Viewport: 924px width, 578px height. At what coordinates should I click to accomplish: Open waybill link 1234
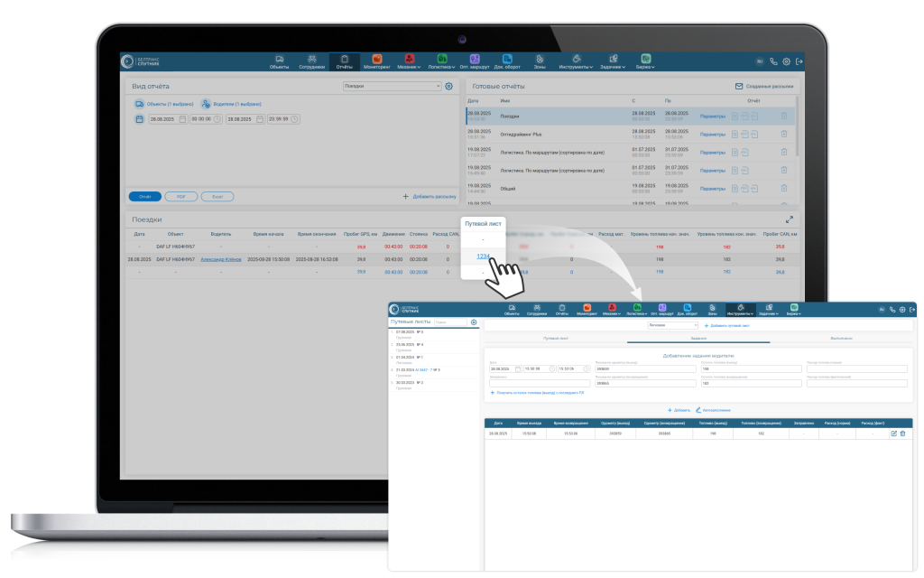click(x=483, y=256)
